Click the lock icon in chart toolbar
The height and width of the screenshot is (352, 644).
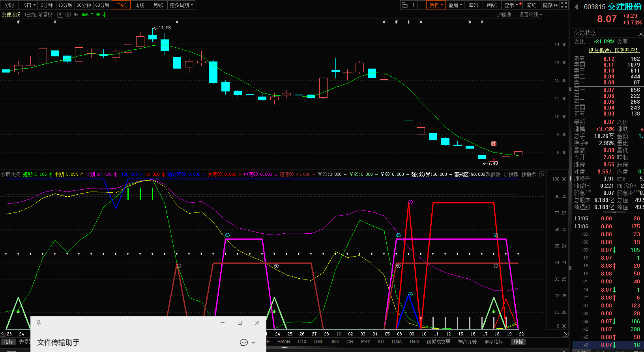(404, 5)
